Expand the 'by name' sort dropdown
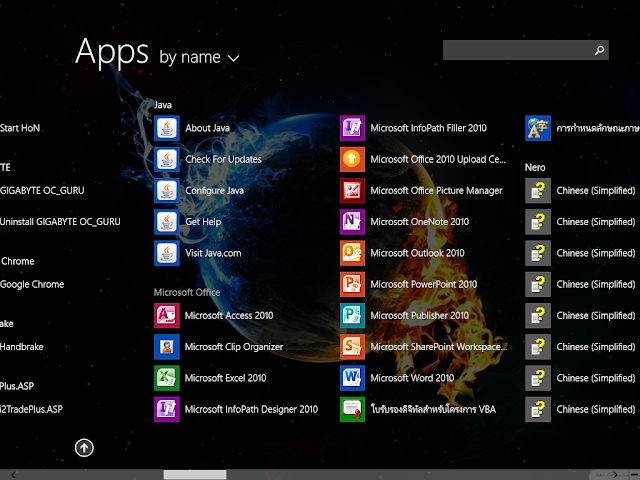The height and width of the screenshot is (480, 640). pos(199,58)
